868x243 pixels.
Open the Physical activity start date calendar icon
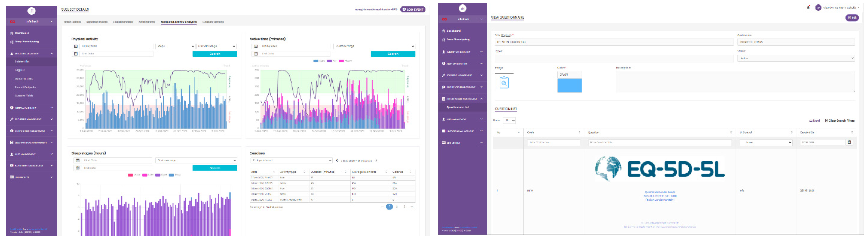(x=76, y=46)
